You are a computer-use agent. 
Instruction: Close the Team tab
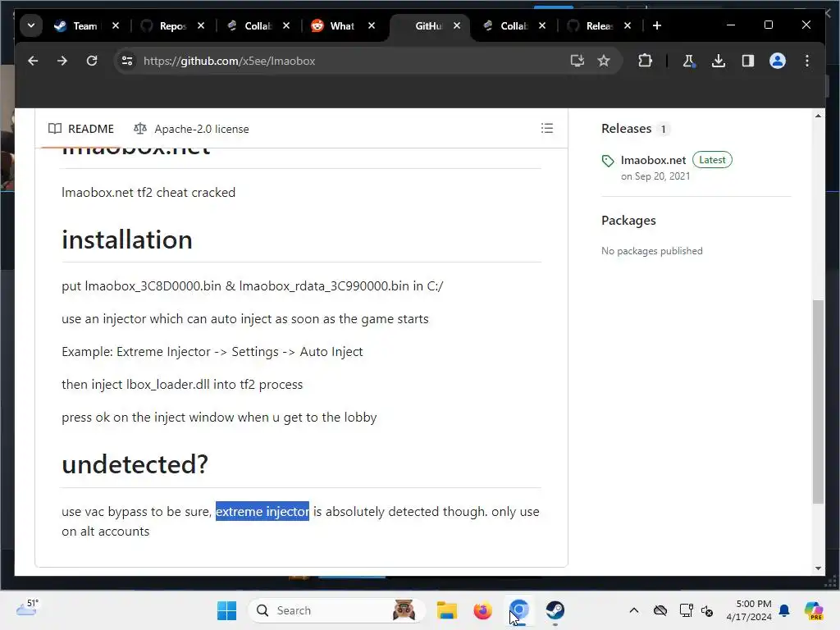click(x=116, y=25)
